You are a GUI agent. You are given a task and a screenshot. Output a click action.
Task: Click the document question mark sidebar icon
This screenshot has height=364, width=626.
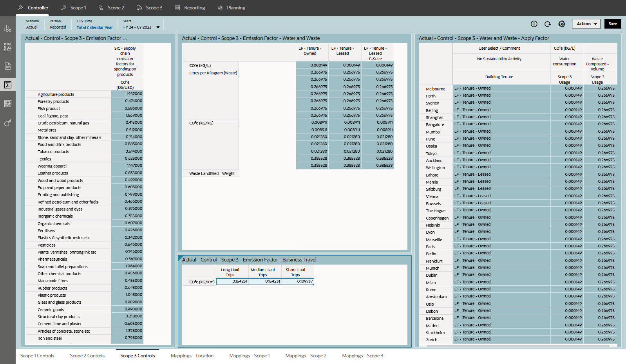pos(8,66)
